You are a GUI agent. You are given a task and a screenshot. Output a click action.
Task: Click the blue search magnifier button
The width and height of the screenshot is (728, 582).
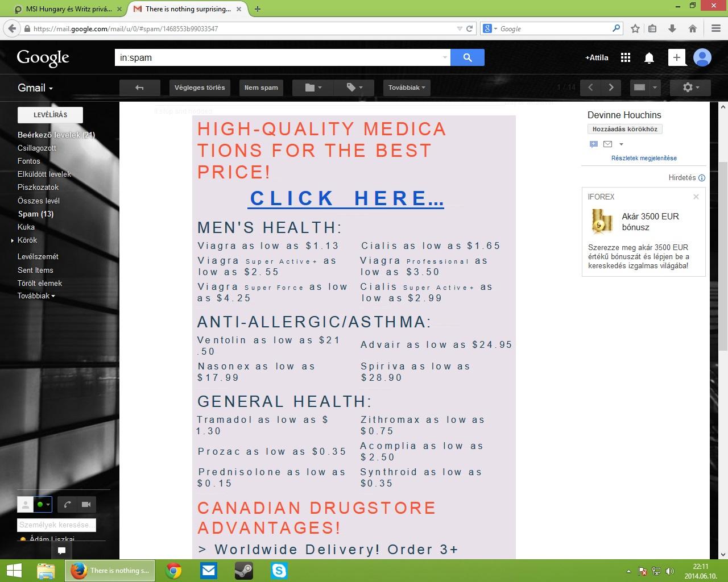point(468,57)
